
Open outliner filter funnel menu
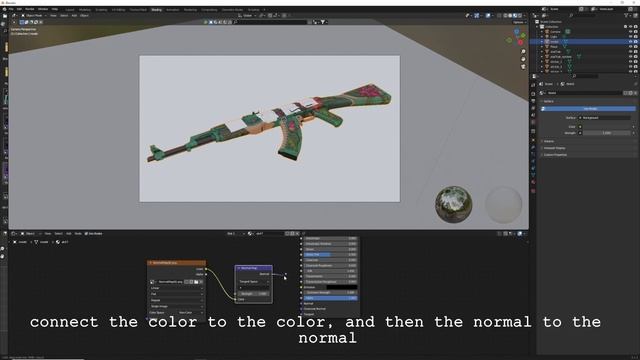pyautogui.click(x=626, y=16)
